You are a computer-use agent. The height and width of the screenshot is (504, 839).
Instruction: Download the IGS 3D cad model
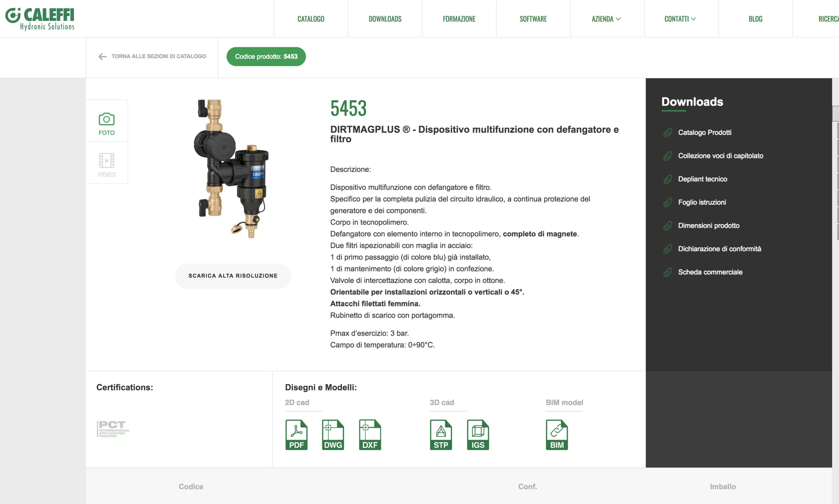[x=478, y=434]
